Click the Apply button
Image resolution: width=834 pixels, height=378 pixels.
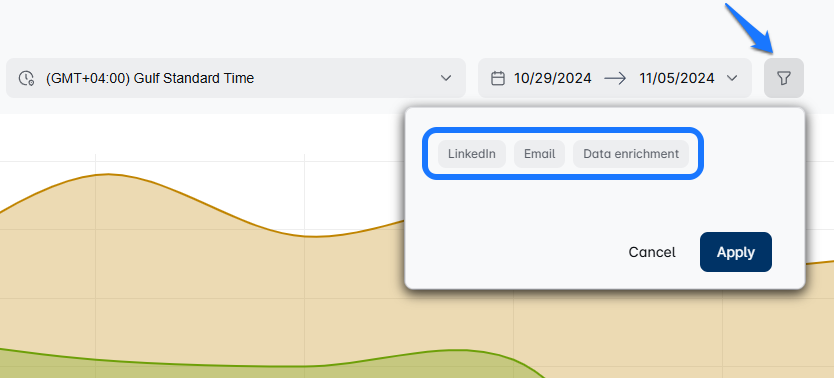click(x=736, y=252)
